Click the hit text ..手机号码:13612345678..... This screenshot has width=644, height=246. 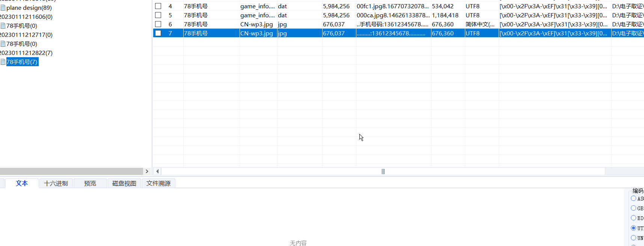tap(392, 24)
